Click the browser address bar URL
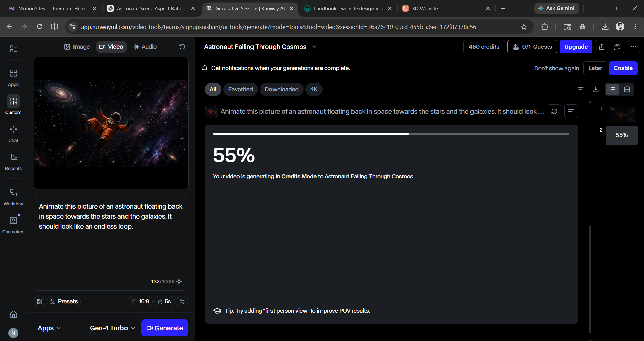644x341 pixels. (x=278, y=27)
